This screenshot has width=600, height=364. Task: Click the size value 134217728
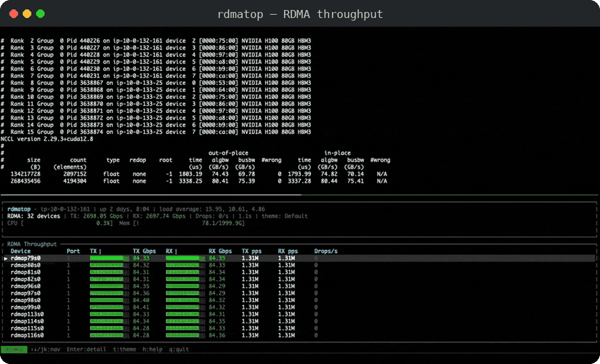coord(25,174)
